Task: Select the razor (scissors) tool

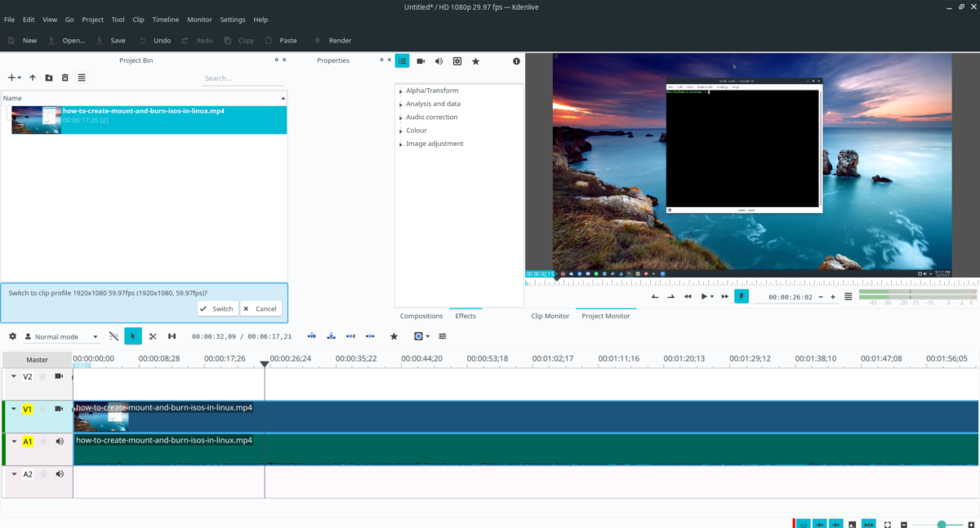Action: 152,336
